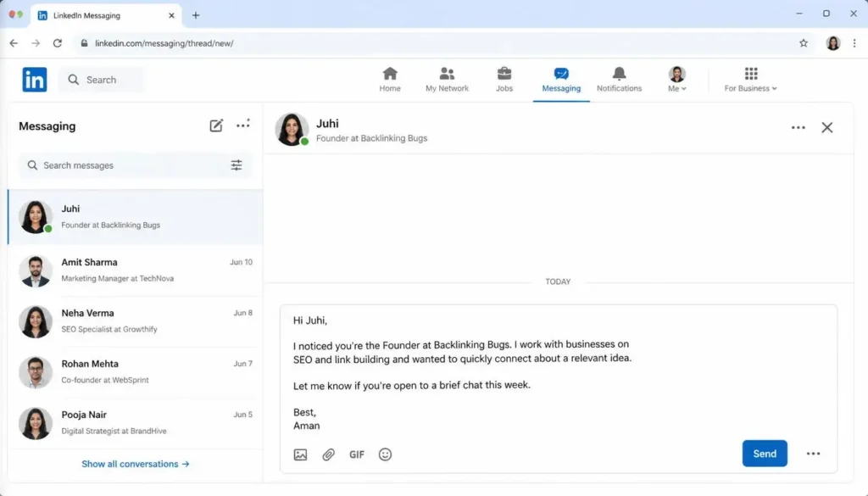The height and width of the screenshot is (496, 868).
Task: Attach a file with the paperclip icon
Action: point(328,454)
